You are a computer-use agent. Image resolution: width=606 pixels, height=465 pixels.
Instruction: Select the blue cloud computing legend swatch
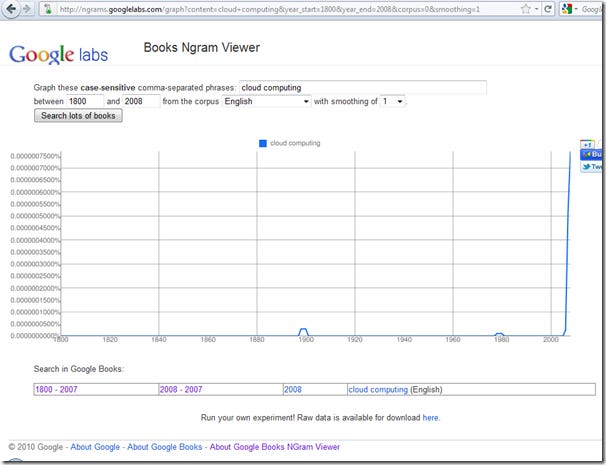(x=263, y=143)
